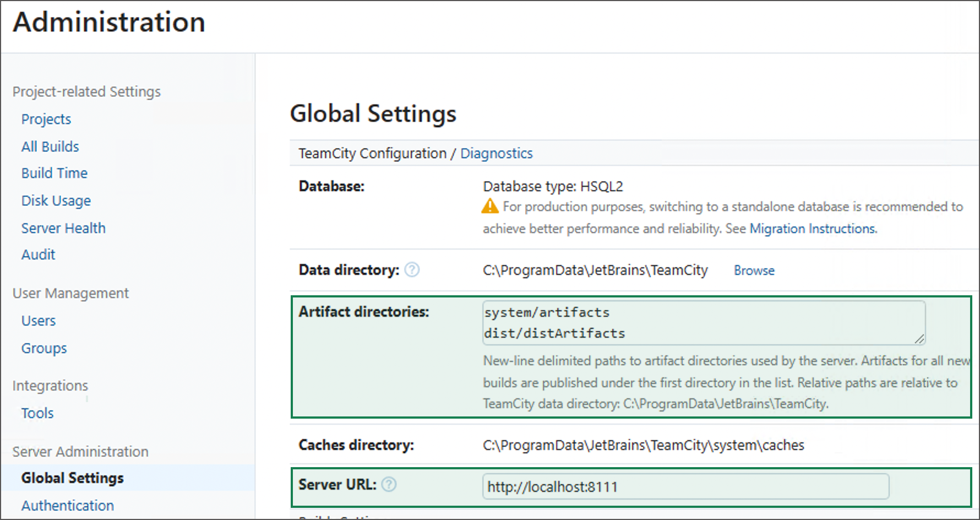
Task: Open the Users management page
Action: pos(38,320)
